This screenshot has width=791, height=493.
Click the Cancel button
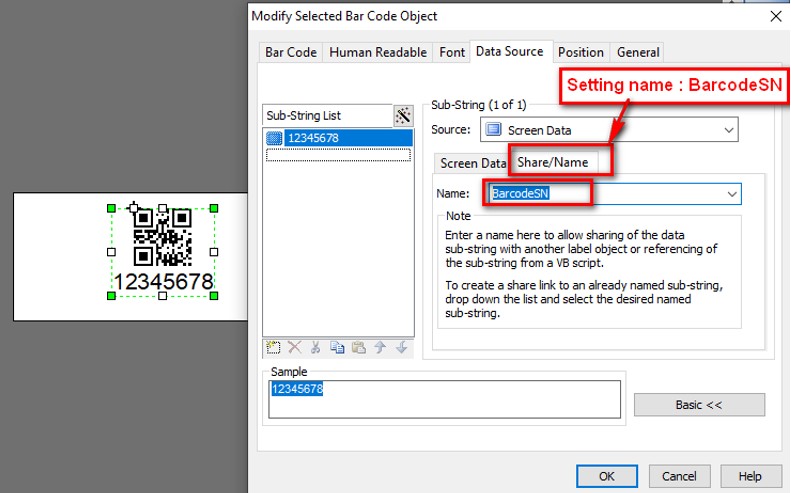pos(679,476)
